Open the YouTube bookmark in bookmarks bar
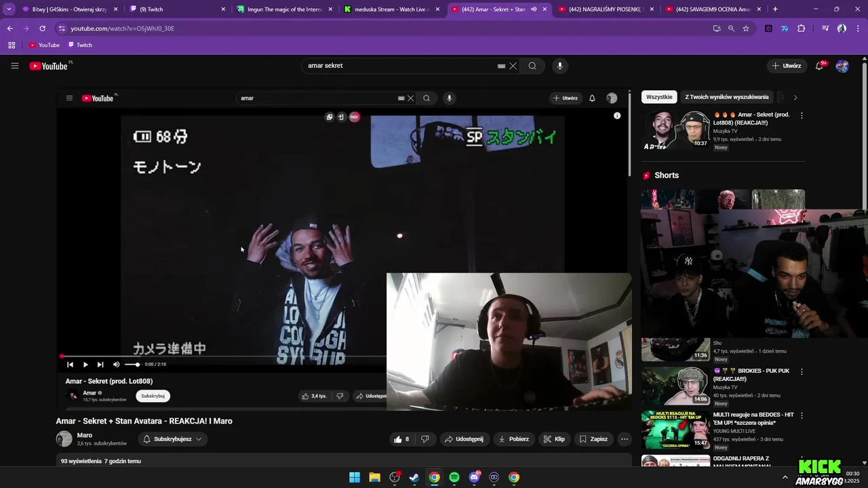This screenshot has width=868, height=488. click(44, 45)
